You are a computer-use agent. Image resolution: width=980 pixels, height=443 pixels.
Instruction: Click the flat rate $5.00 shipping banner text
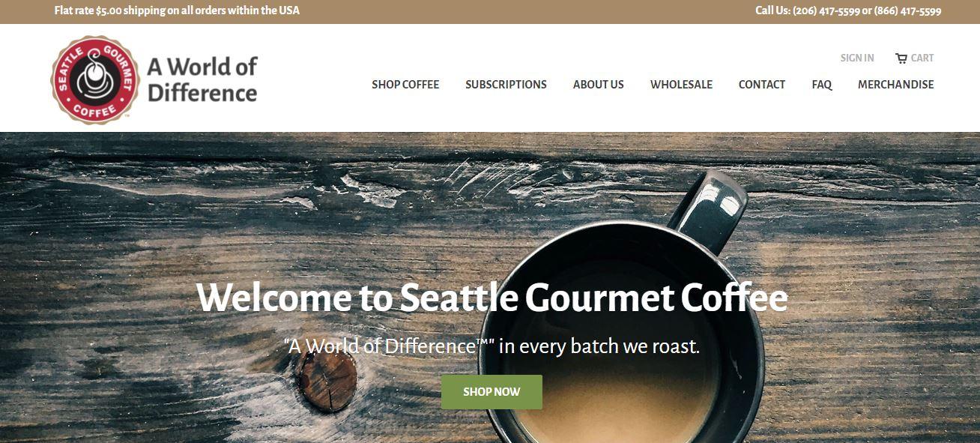[177, 10]
